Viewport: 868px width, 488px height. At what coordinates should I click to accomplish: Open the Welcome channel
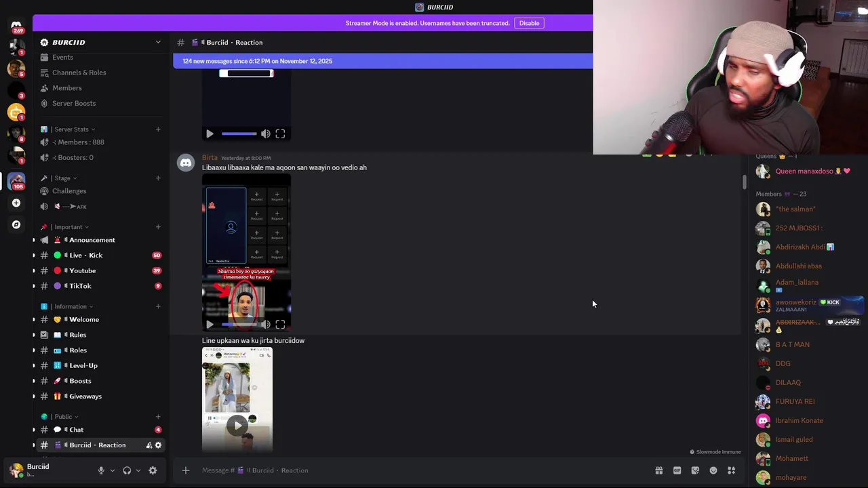pyautogui.click(x=100, y=319)
